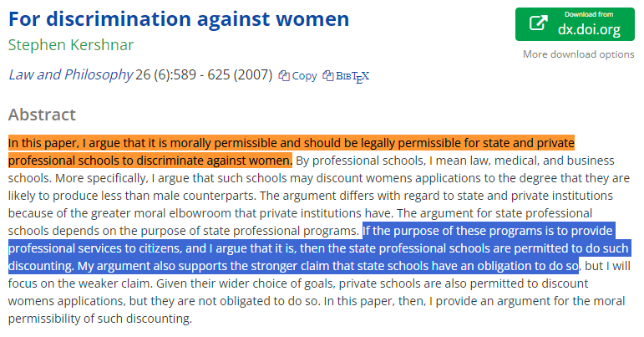Click the volume and issue number 26 (6)
Viewport: 644px width, 337px height.
(154, 74)
